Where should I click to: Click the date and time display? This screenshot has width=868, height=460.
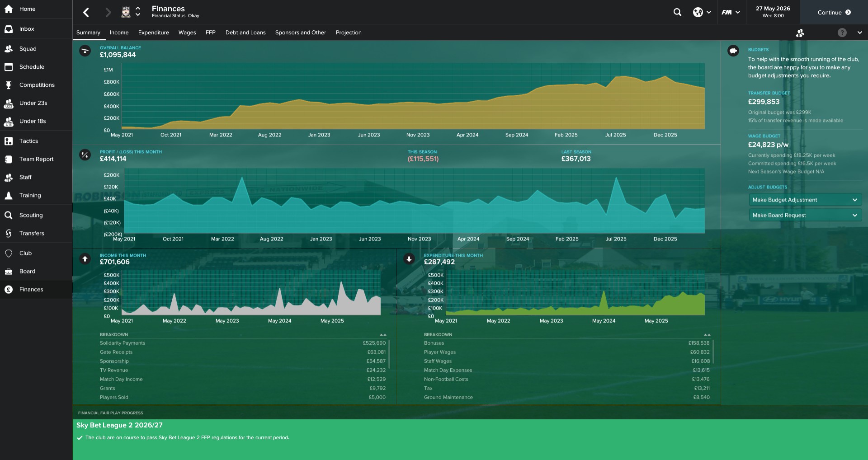click(773, 12)
